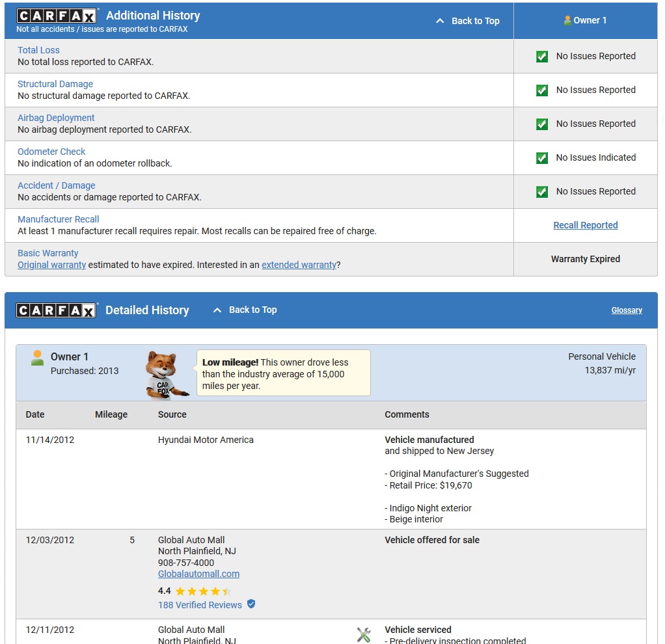
Task: Open the Odometer Check link
Action: (x=51, y=152)
